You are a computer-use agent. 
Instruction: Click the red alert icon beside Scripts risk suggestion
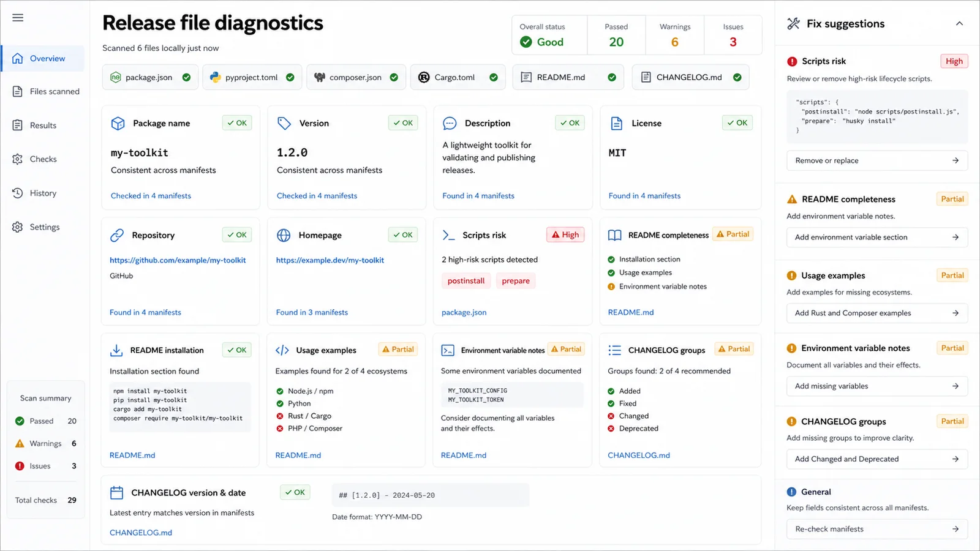(792, 61)
